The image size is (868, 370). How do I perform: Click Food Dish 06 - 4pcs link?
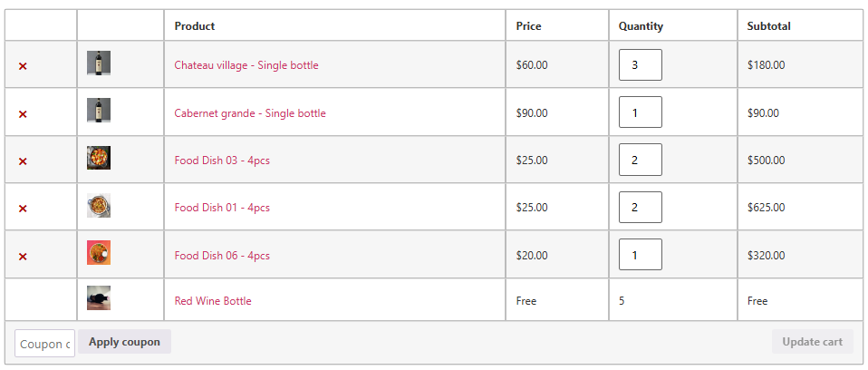(222, 256)
